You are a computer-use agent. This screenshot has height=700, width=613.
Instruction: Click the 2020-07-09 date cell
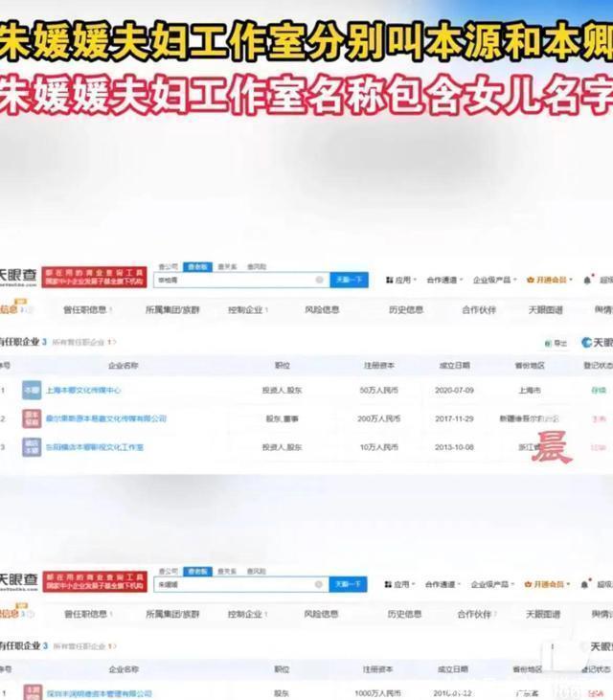tap(454, 390)
